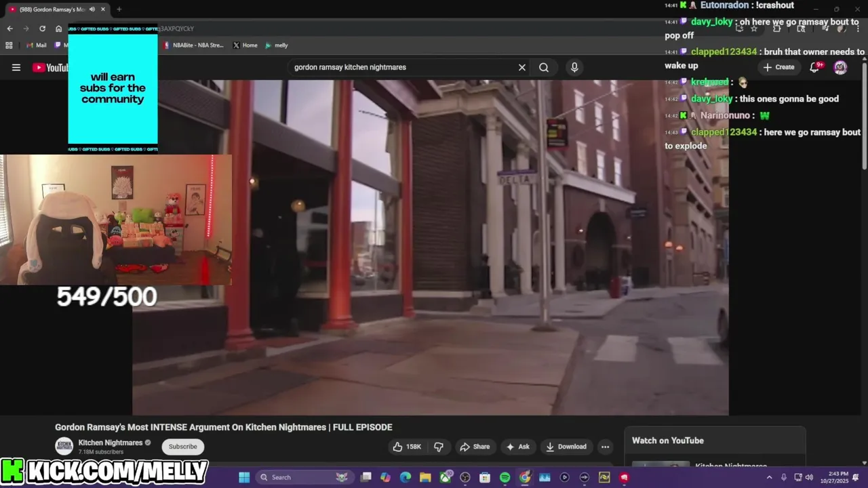This screenshot has height=488, width=868.
Task: Subscribe to Kitchen Nightmares
Action: 183,446
